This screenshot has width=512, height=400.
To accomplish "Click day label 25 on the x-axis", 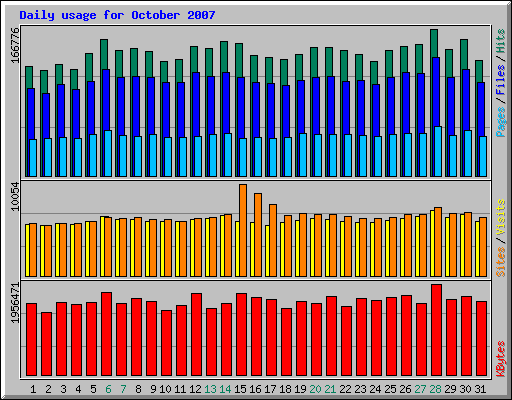I will tap(390, 389).
